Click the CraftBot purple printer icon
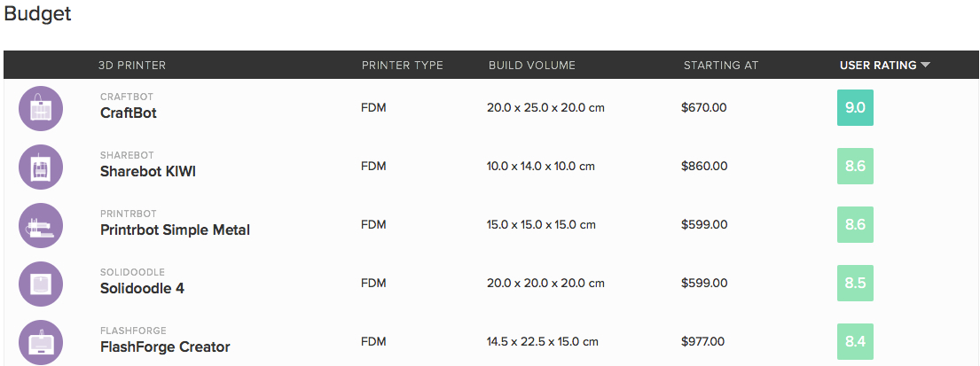The height and width of the screenshot is (366, 980). click(41, 108)
